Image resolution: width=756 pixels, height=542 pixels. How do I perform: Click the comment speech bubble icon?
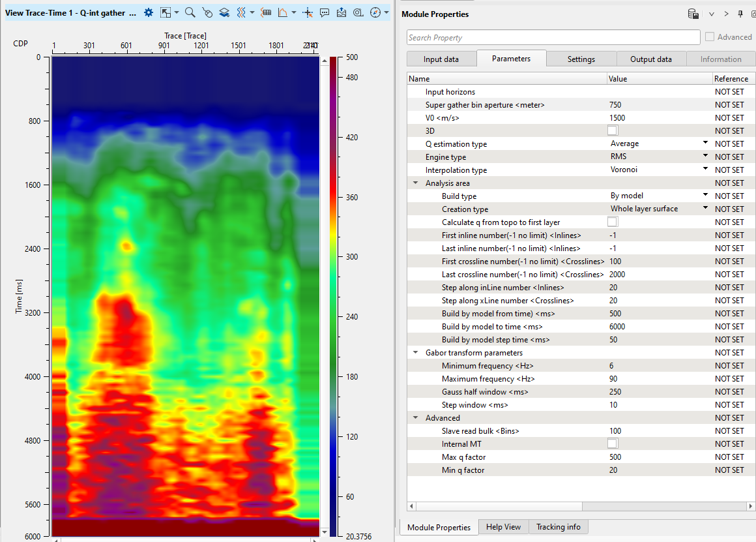pyautogui.click(x=325, y=12)
